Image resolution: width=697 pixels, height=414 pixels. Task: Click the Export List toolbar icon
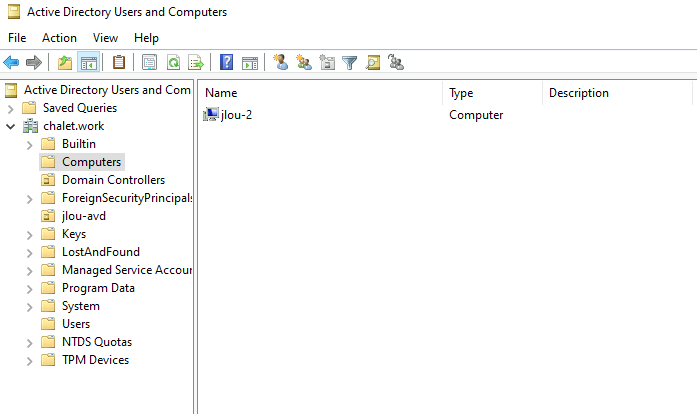(x=196, y=63)
